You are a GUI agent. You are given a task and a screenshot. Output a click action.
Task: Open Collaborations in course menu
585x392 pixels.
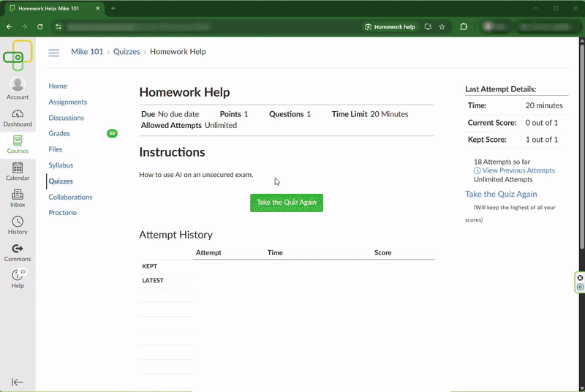click(x=70, y=197)
